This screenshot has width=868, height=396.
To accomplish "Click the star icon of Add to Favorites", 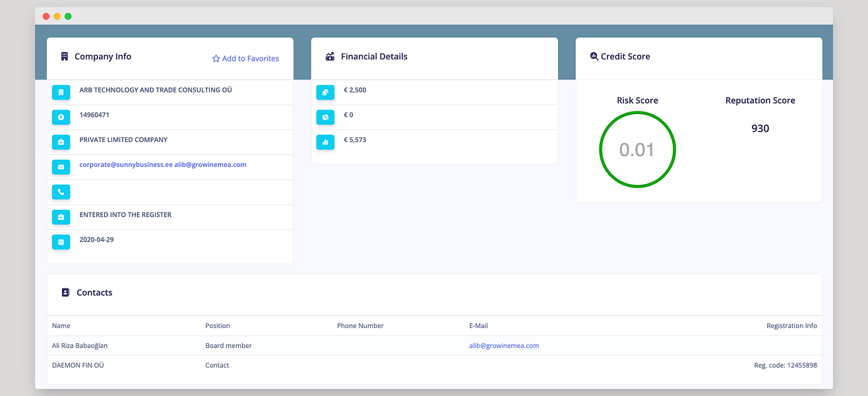I will 216,59.
